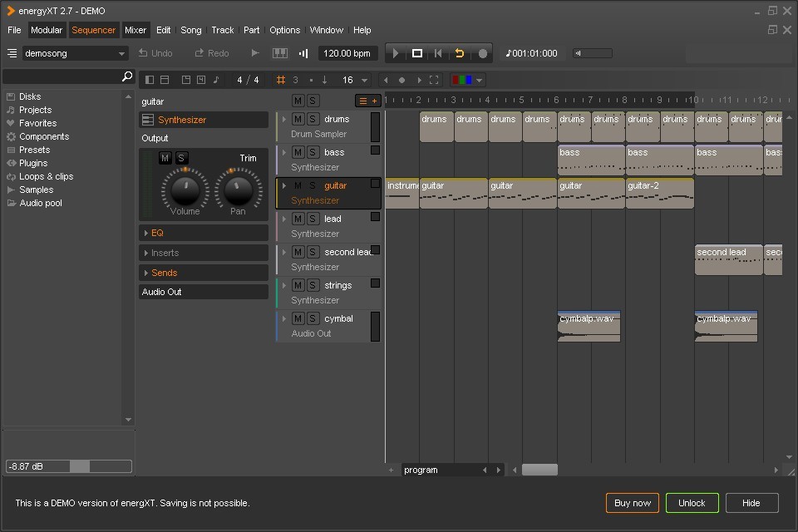Click the arrow icon right of Redo

pos(255,53)
